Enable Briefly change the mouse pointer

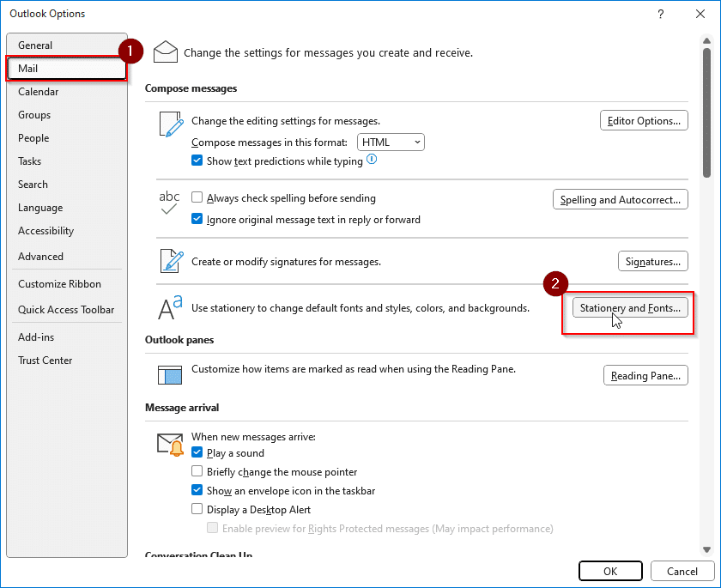(x=197, y=471)
